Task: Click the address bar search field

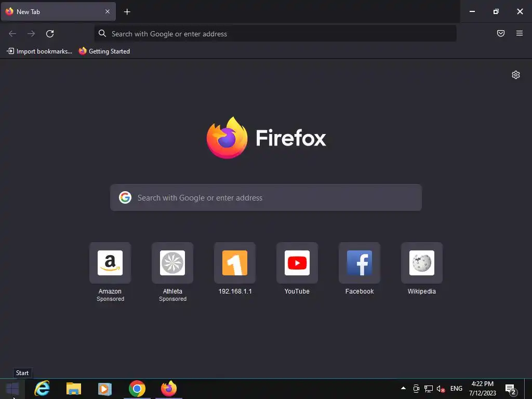Action: (275, 34)
